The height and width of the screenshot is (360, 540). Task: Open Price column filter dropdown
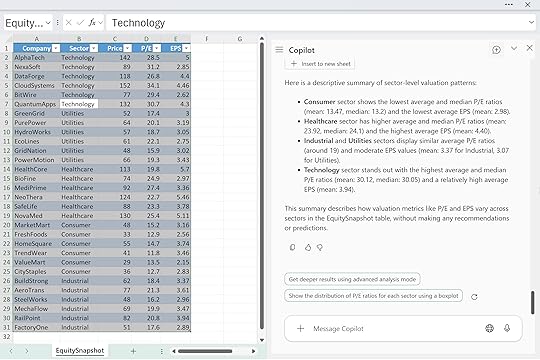click(x=127, y=48)
